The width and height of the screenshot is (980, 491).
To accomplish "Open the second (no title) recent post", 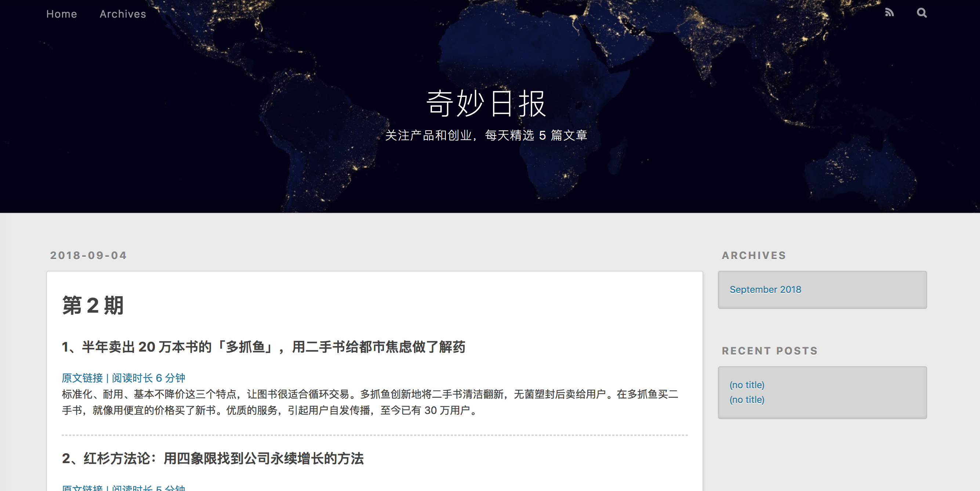I will coord(747,400).
